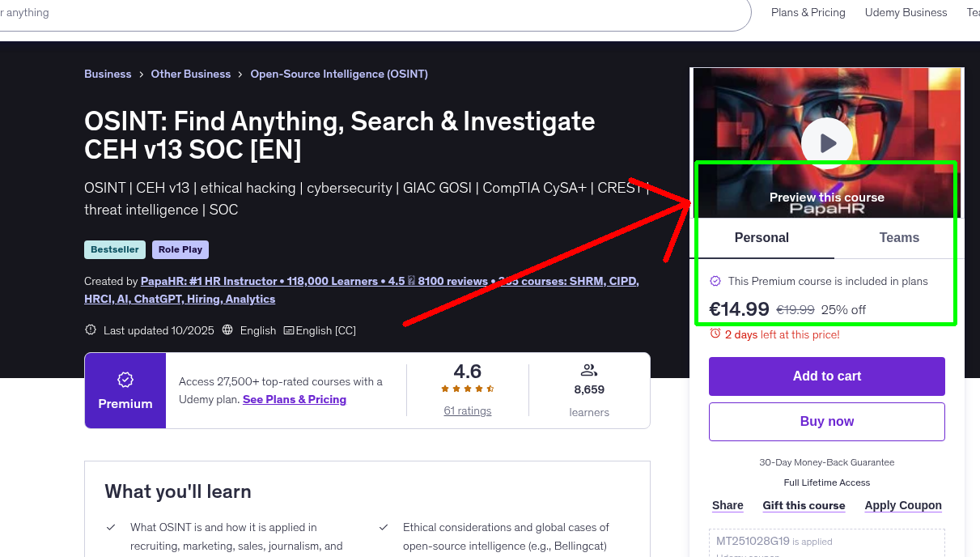This screenshot has width=980, height=557.
Task: Click the clock icon beside Last updated 10/2025
Action: [90, 330]
